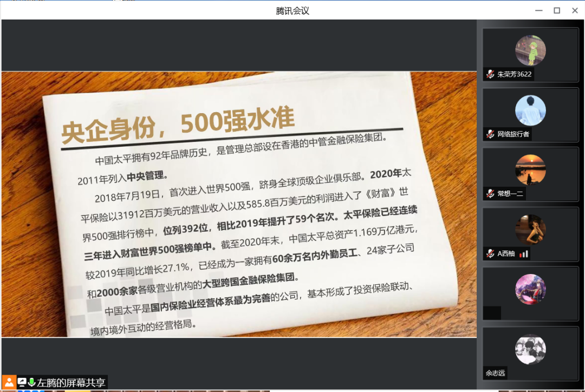Click the name label A西柚
585x392 pixels.
pyautogui.click(x=506, y=253)
